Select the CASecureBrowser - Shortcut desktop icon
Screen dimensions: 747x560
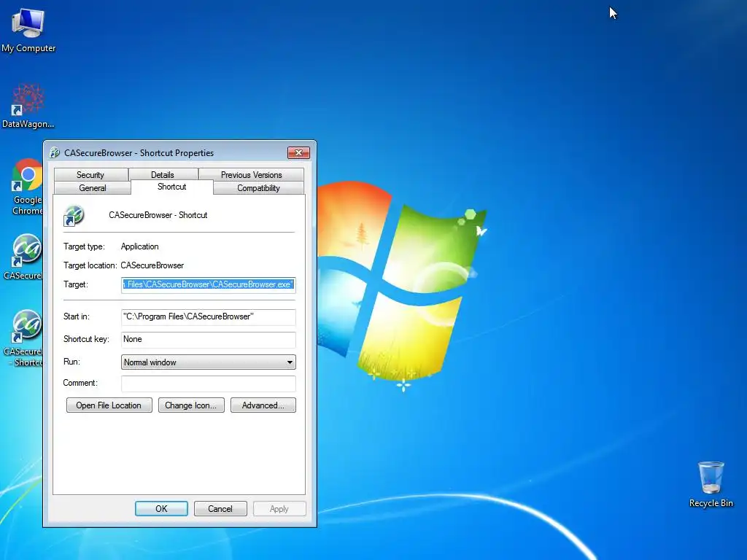(25, 338)
